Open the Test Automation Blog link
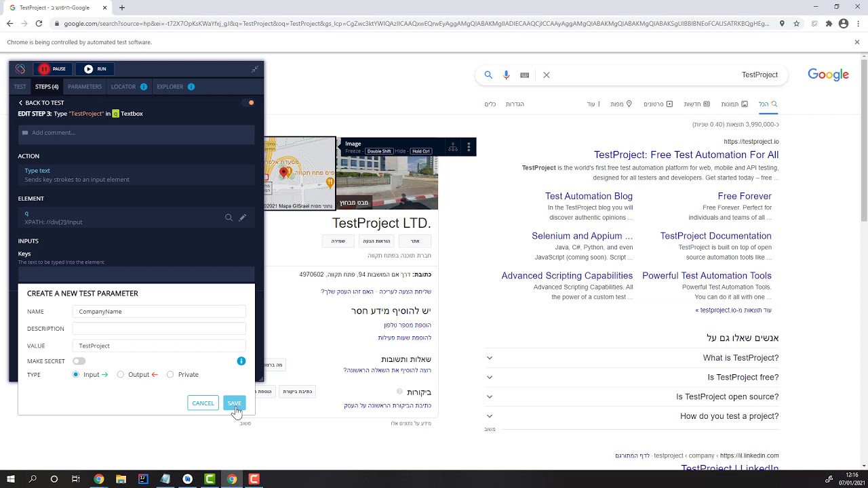The image size is (868, 488). pyautogui.click(x=589, y=197)
